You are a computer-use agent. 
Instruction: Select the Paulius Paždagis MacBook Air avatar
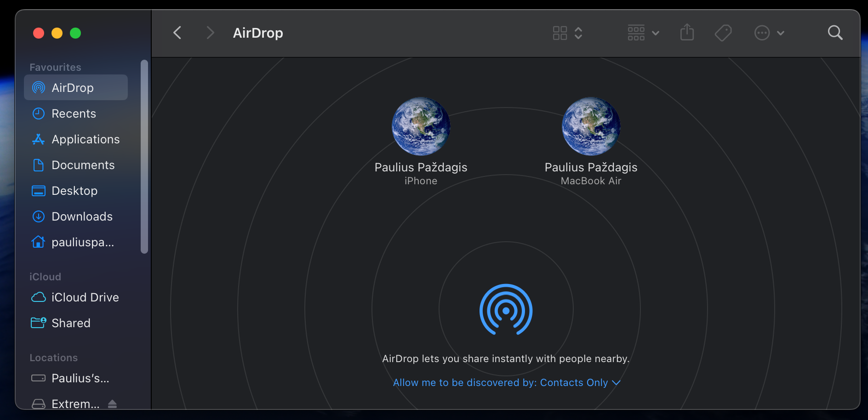point(591,126)
